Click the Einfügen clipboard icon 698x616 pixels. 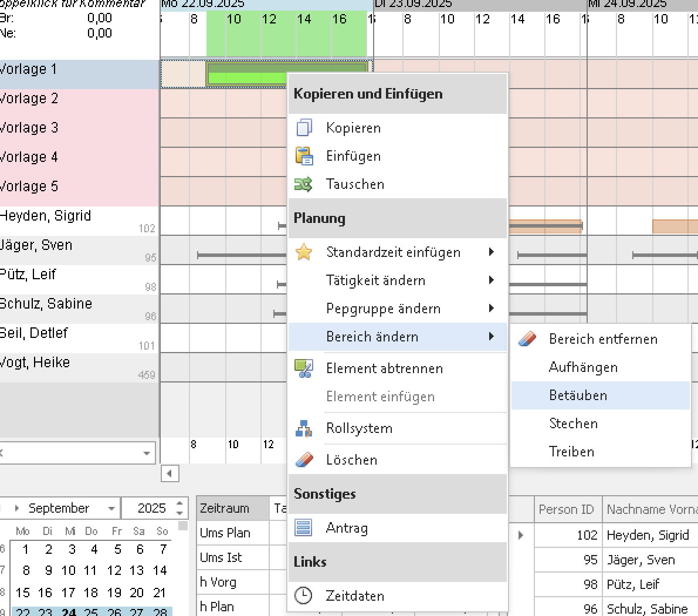(304, 156)
